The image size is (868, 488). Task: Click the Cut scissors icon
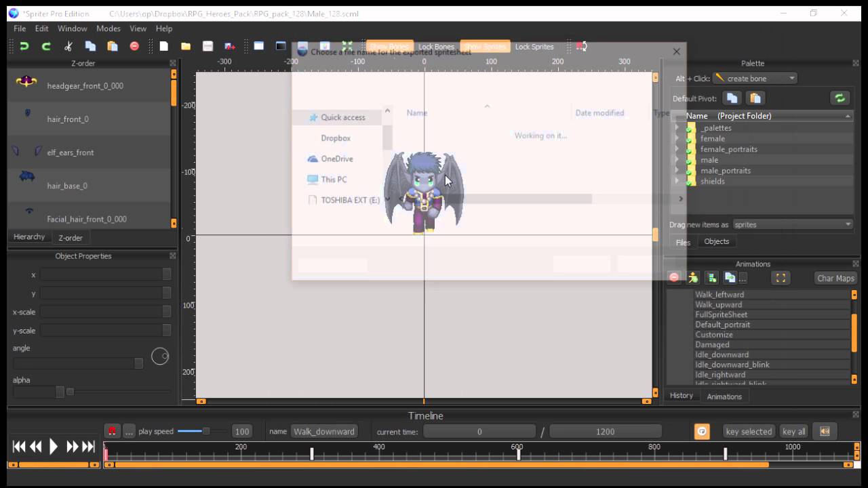(68, 46)
